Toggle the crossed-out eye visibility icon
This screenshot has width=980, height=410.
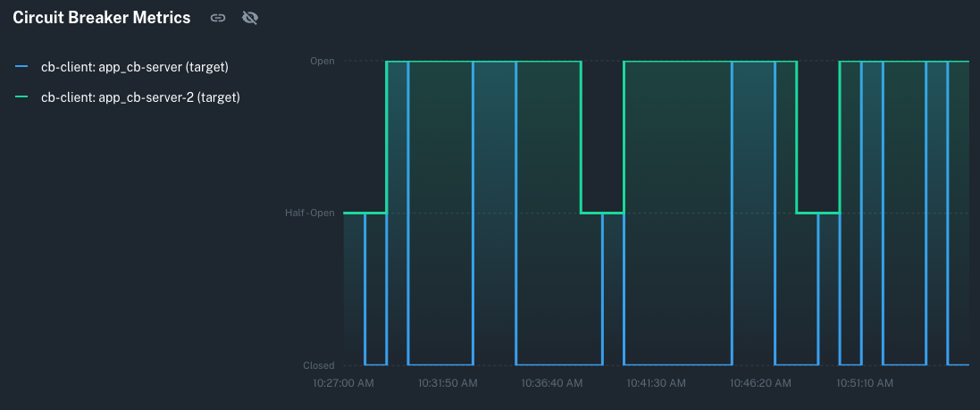click(x=250, y=18)
